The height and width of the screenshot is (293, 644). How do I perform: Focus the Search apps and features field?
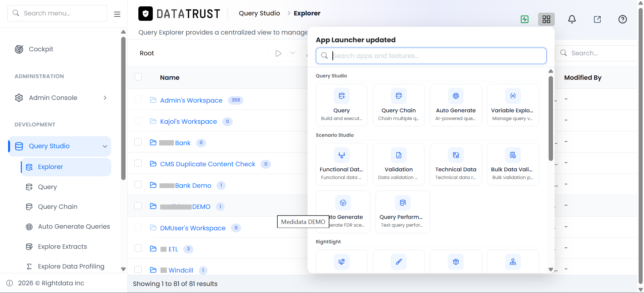click(431, 56)
